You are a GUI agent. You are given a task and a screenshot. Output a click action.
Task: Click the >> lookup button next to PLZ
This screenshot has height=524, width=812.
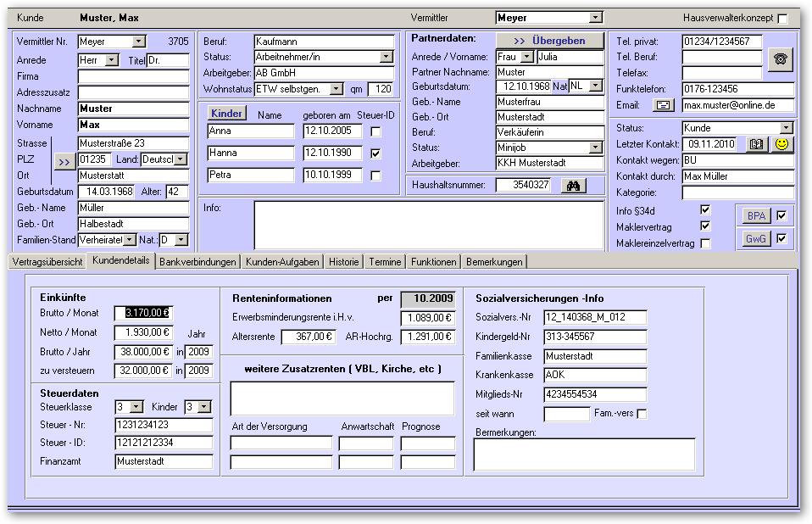(64, 160)
